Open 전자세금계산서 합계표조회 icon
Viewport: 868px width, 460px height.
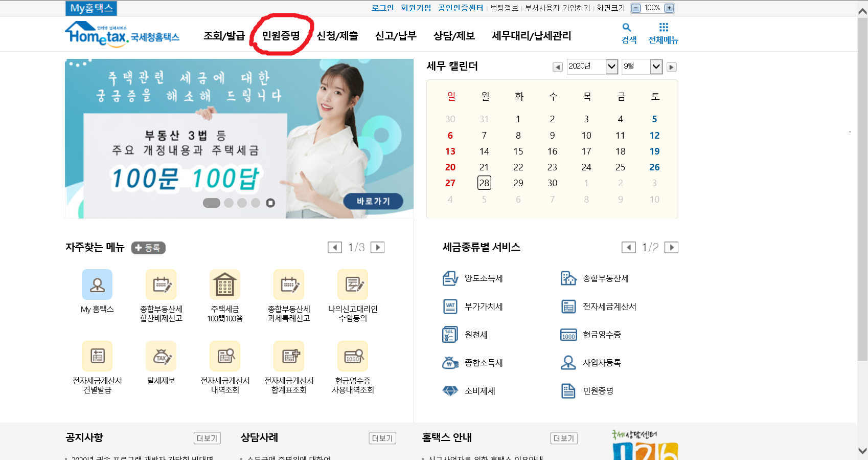tap(289, 356)
